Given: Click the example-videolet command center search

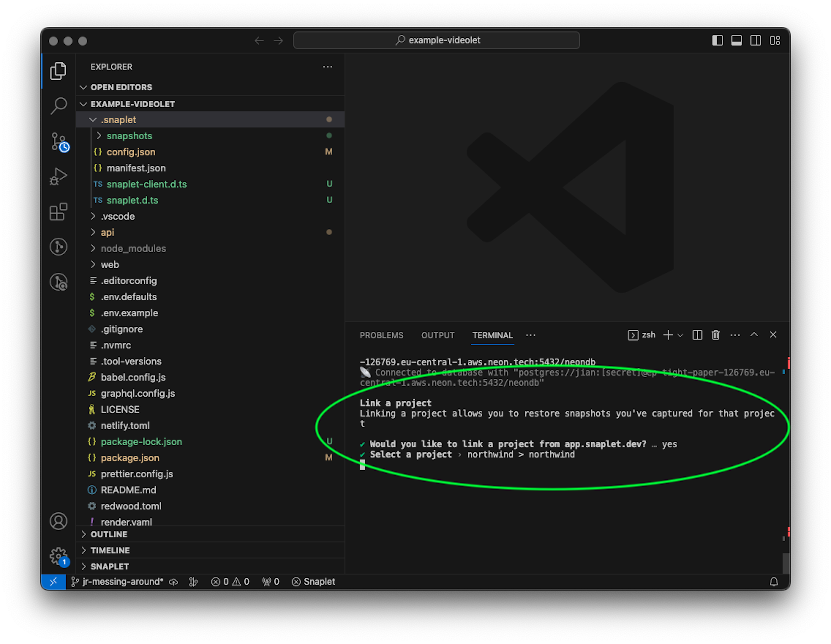Looking at the screenshot, I should (x=436, y=40).
